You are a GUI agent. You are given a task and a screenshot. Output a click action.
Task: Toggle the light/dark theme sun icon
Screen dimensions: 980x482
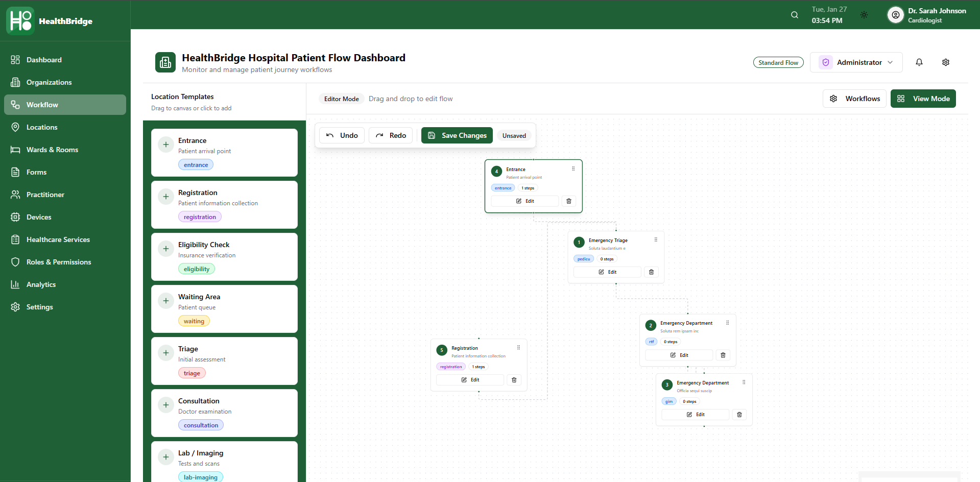point(864,15)
